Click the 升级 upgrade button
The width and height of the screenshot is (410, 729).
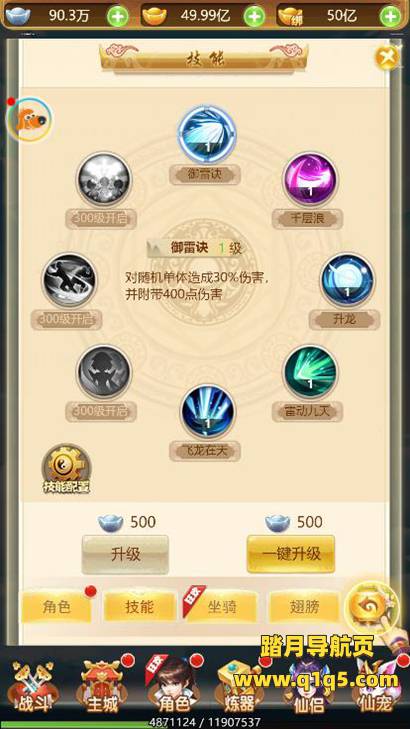pyautogui.click(x=125, y=554)
